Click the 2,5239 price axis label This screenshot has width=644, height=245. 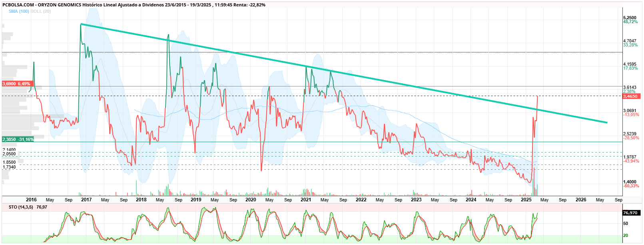click(x=630, y=134)
